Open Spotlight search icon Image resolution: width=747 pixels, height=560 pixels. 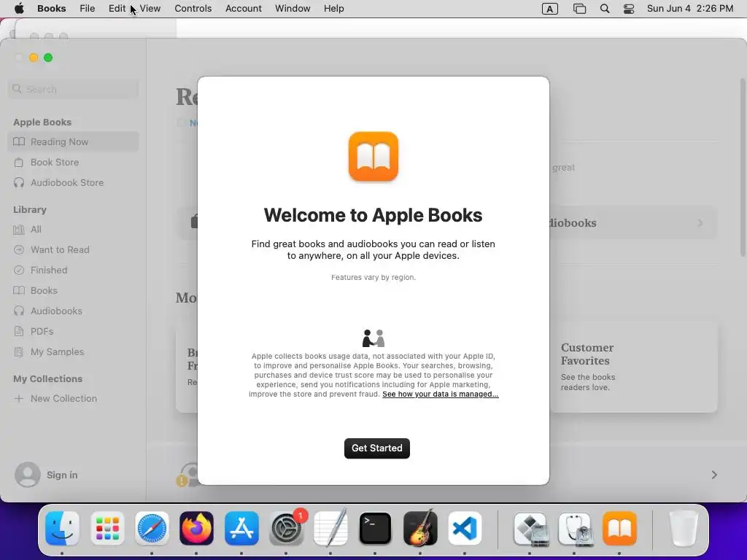click(x=605, y=9)
